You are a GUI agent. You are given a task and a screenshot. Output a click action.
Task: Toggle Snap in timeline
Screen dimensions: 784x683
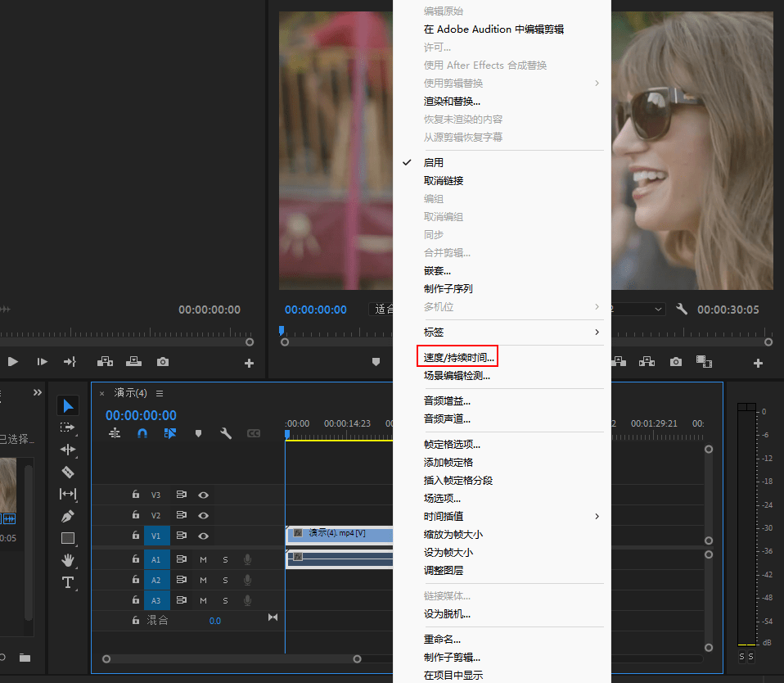tap(142, 433)
